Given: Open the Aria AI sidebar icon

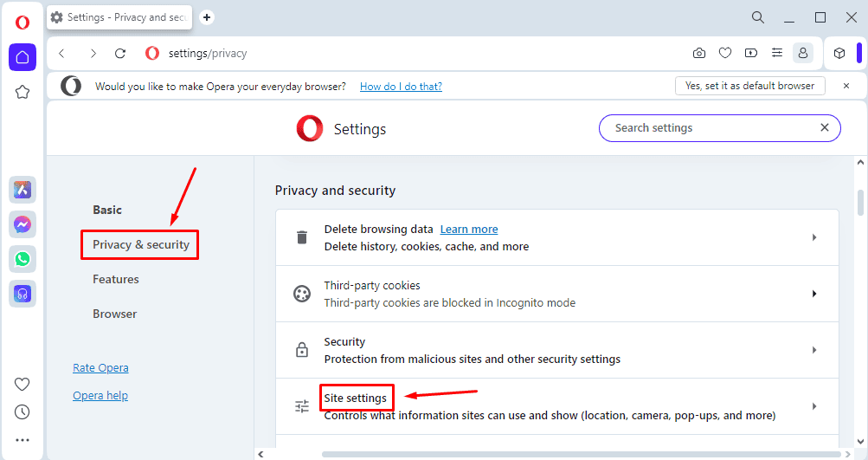Looking at the screenshot, I should pos(23,190).
